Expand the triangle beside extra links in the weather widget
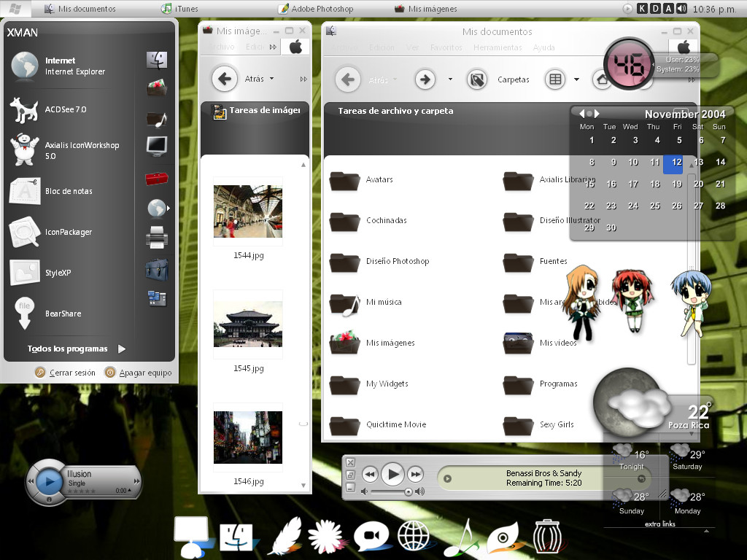This screenshot has width=747, height=560. click(x=706, y=531)
